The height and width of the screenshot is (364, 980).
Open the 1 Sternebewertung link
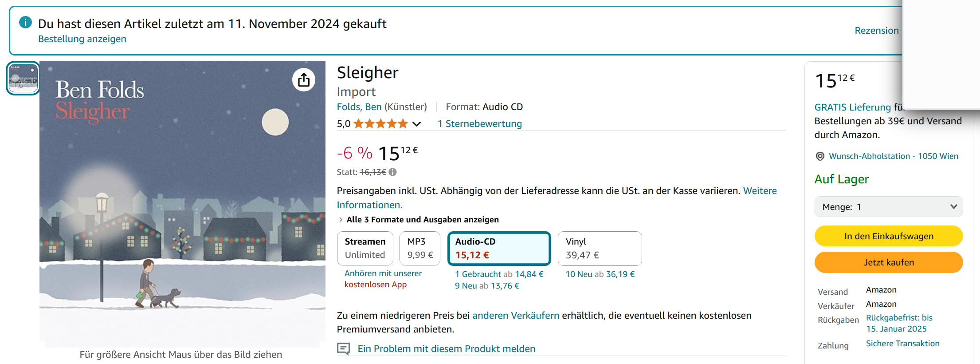pos(479,124)
